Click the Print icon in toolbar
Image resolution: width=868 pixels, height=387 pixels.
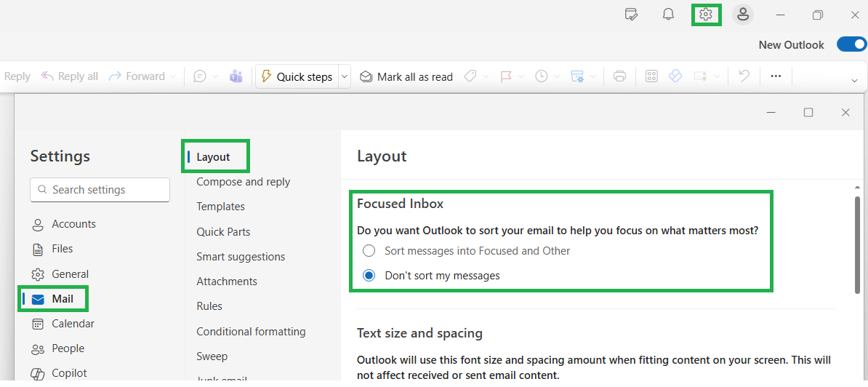pyautogui.click(x=620, y=76)
